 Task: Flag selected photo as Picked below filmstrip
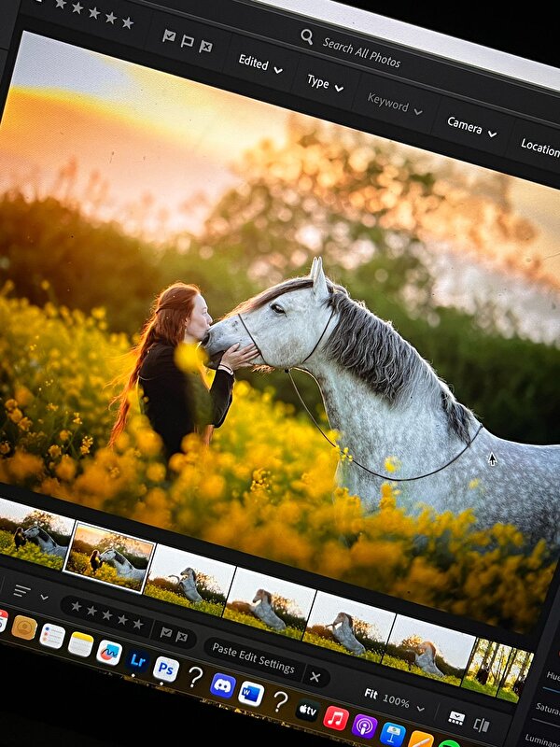pos(166,632)
